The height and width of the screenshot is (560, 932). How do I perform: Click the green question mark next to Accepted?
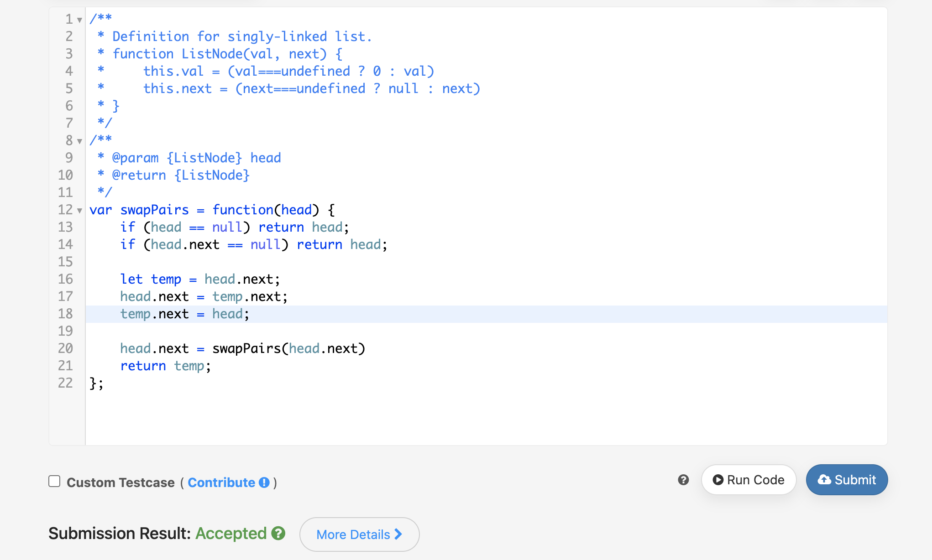tap(278, 533)
